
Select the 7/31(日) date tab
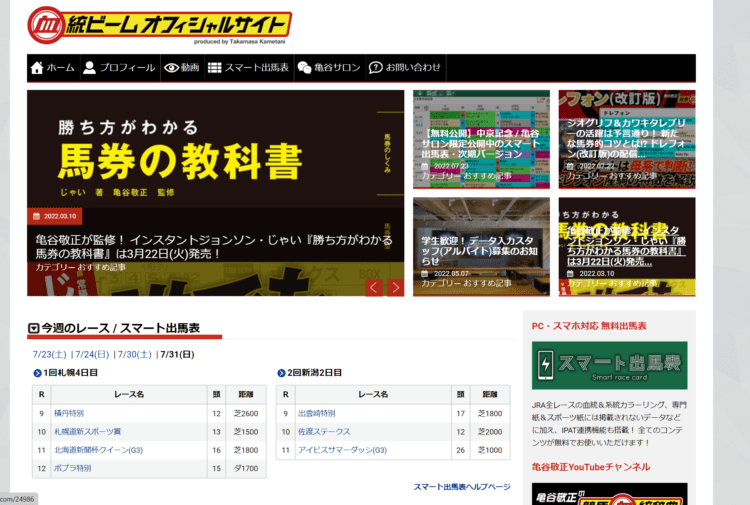[177, 354]
